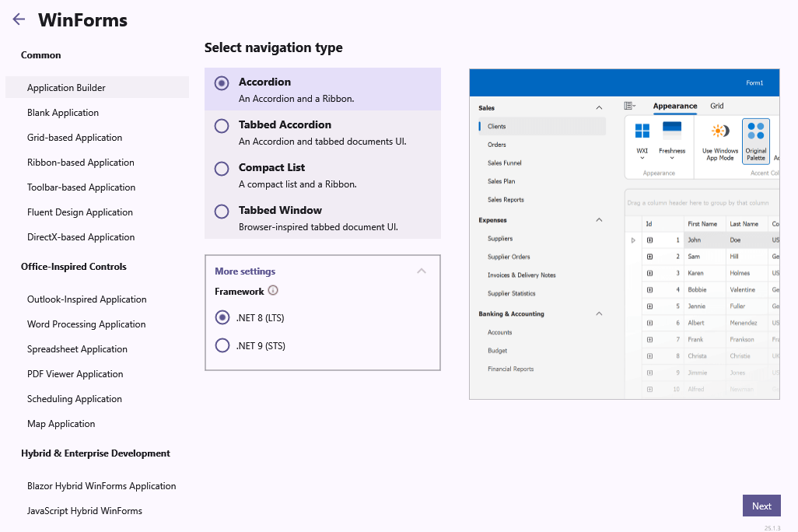Select the Appearance ribbon tab in the preview

tap(675, 106)
